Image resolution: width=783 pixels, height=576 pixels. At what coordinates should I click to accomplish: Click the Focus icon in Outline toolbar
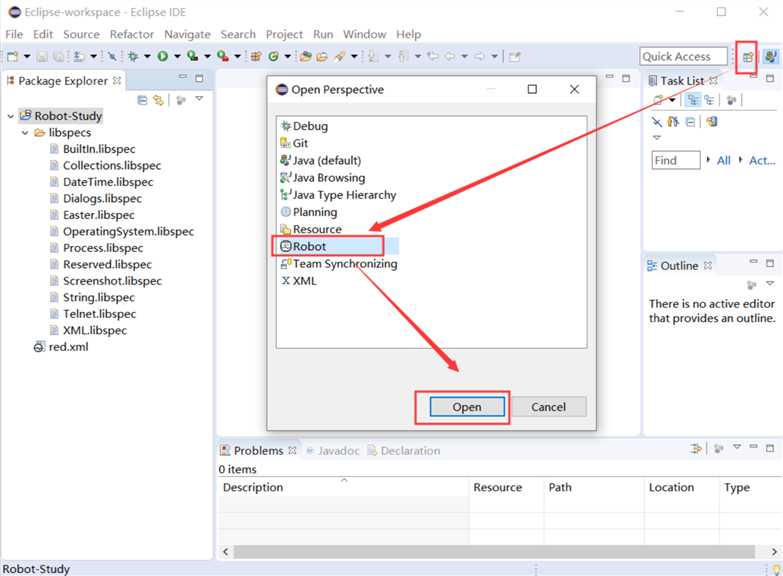752,285
